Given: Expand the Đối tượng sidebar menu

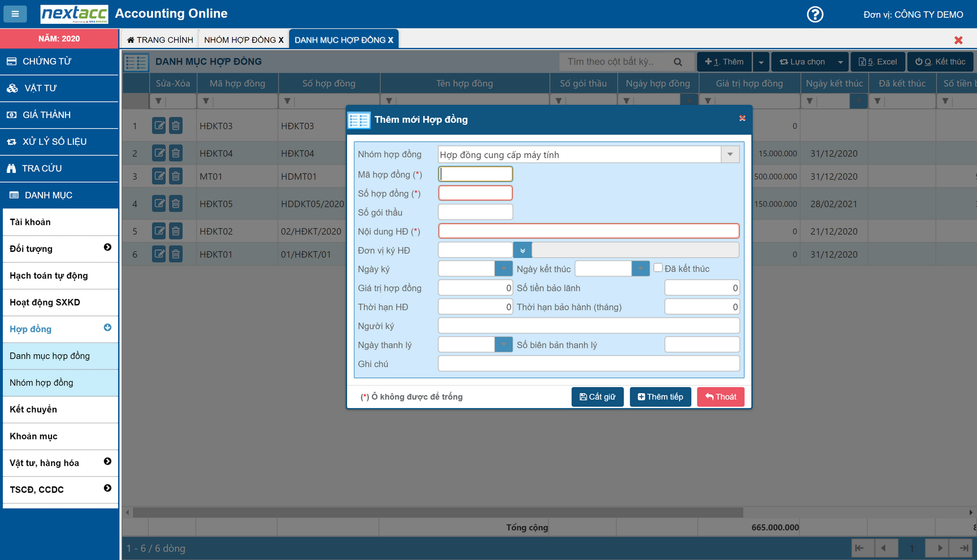Looking at the screenshot, I should pos(107,248).
